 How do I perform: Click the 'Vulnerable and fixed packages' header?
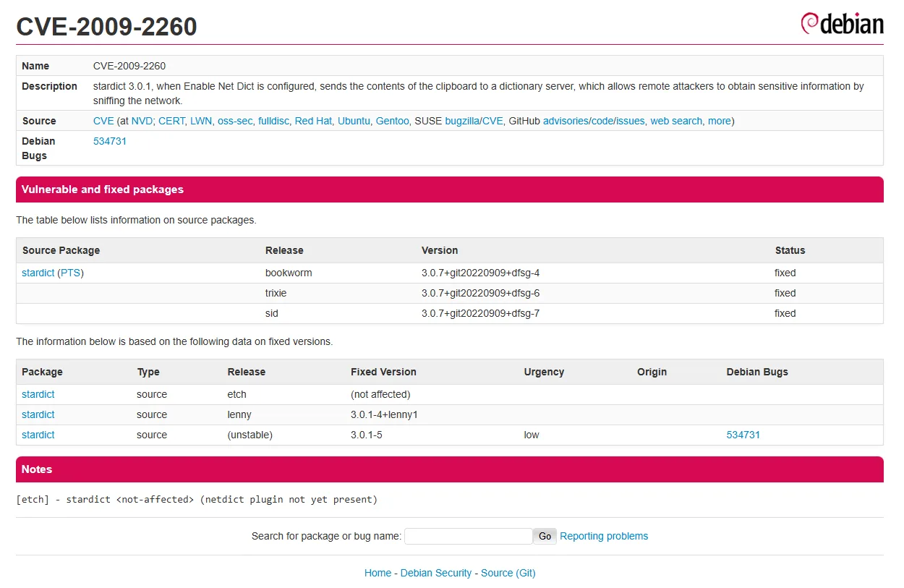[450, 189]
